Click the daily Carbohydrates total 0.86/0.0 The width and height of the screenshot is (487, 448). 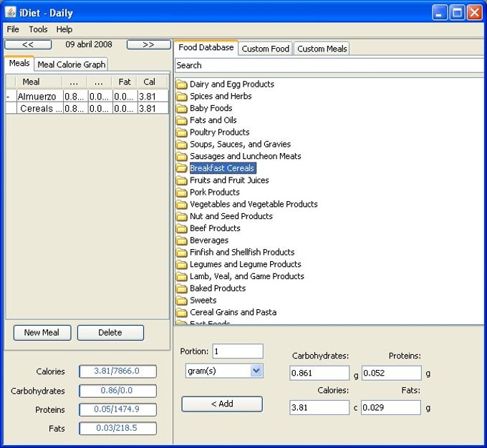(x=117, y=391)
